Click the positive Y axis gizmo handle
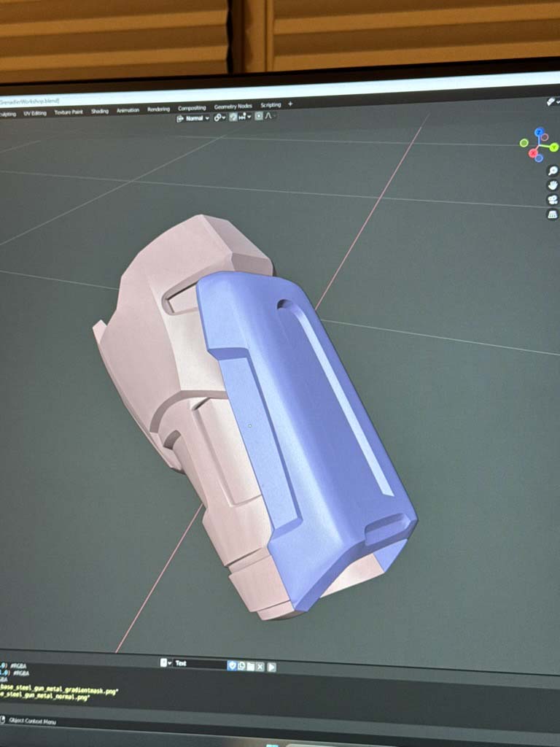 [554, 147]
